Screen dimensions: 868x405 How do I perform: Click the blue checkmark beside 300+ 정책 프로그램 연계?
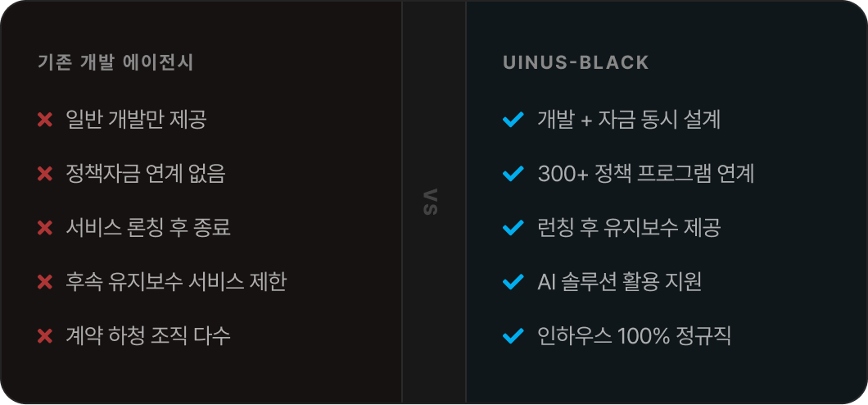pyautogui.click(x=513, y=174)
